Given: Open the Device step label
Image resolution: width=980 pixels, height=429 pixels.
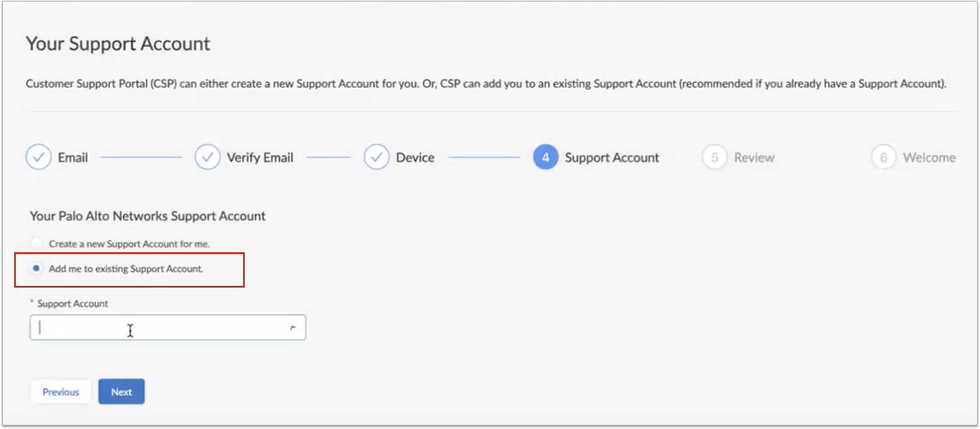Looking at the screenshot, I should pos(415,158).
